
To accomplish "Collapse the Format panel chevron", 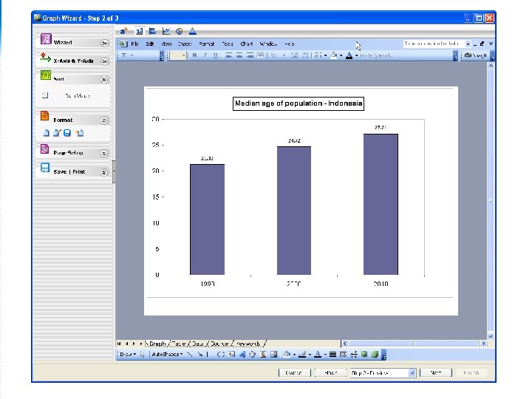I will coord(104,120).
